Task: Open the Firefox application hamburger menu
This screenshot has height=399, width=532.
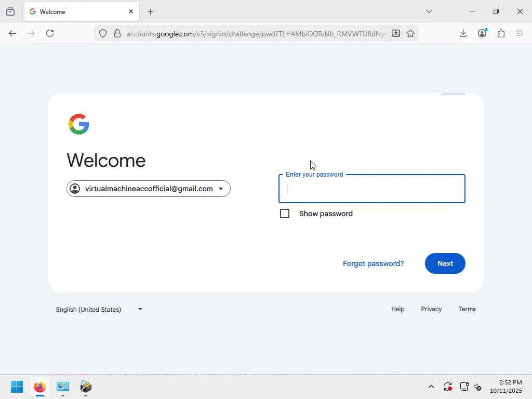Action: click(x=520, y=33)
